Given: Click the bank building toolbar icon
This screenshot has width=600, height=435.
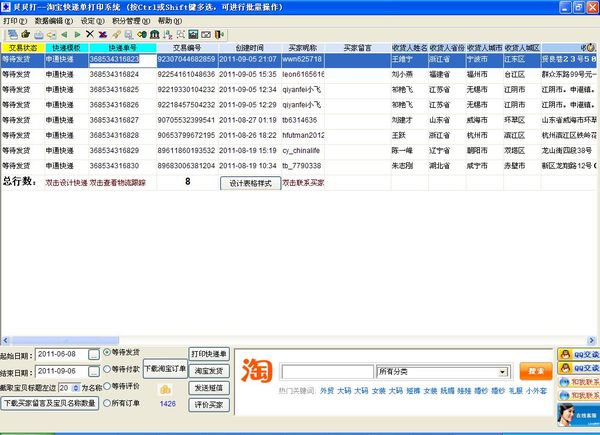Looking at the screenshot, I should click(x=155, y=34).
